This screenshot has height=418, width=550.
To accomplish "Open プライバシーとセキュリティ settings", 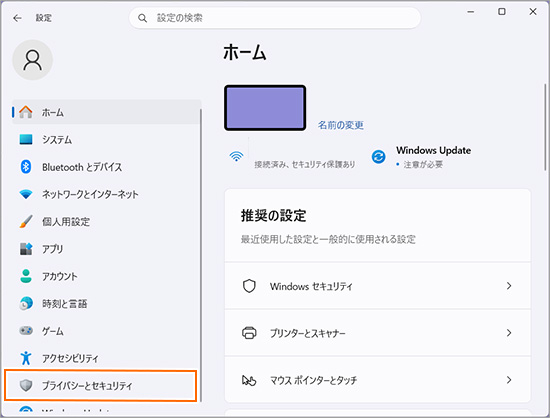I will (x=100, y=385).
